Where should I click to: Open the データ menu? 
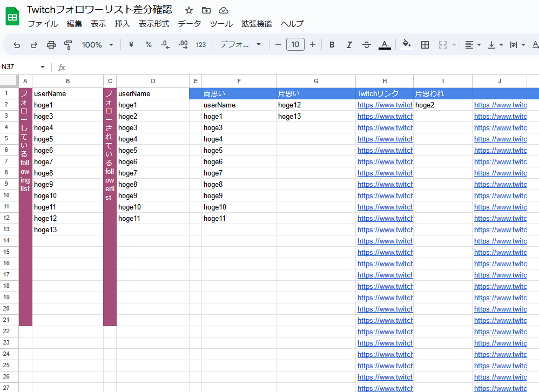[189, 24]
